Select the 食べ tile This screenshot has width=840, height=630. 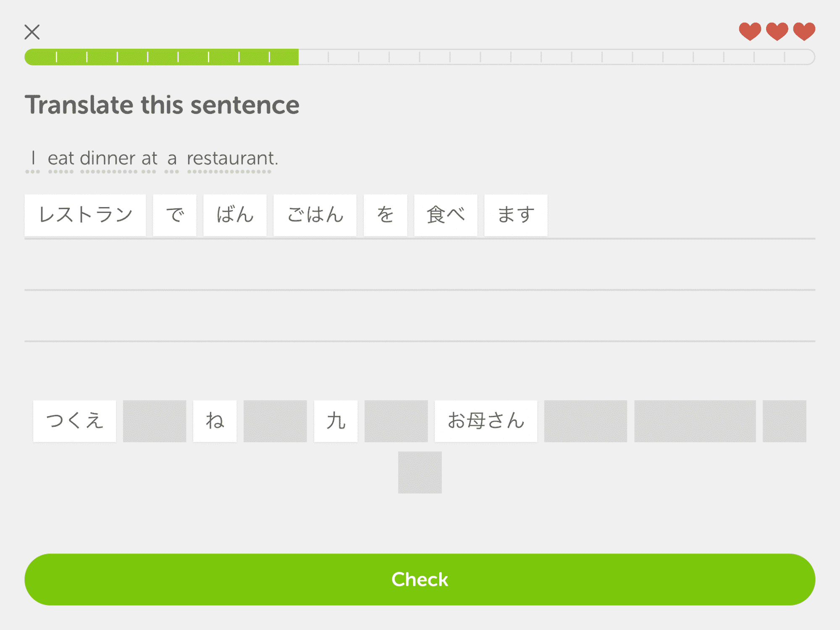pyautogui.click(x=445, y=215)
